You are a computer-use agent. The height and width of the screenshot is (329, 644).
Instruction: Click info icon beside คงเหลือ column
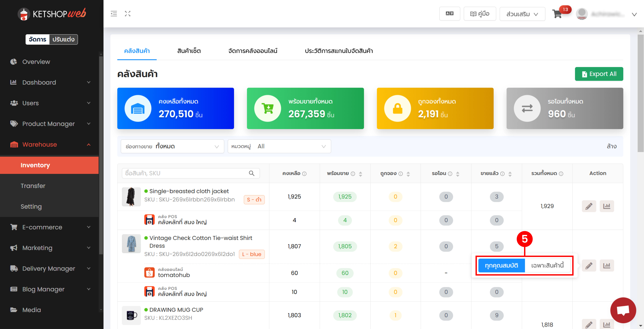(x=304, y=174)
